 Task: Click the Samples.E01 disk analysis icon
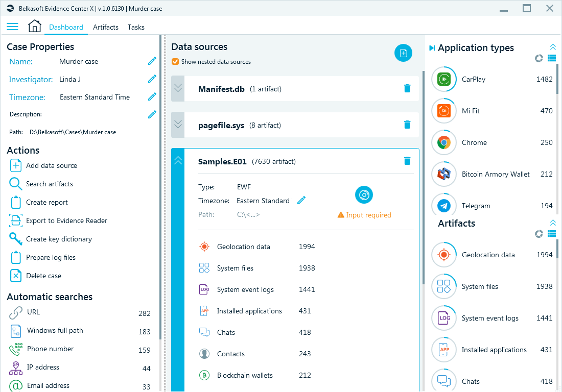[x=364, y=195]
